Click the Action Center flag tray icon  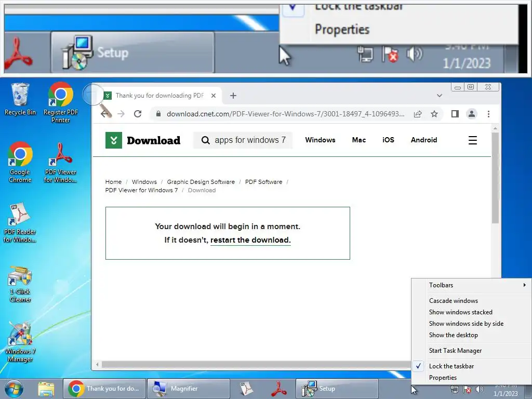[467, 390]
